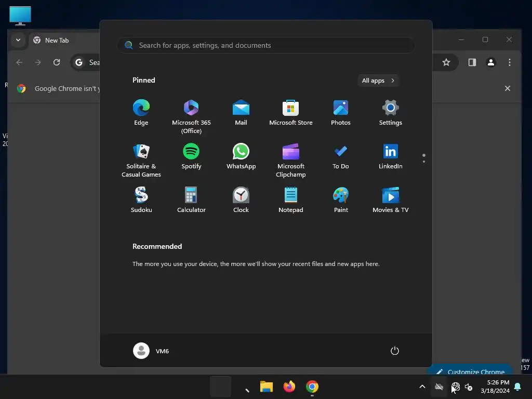Image resolution: width=532 pixels, height=399 pixels.
Task: Open Calculator
Action: point(191,200)
